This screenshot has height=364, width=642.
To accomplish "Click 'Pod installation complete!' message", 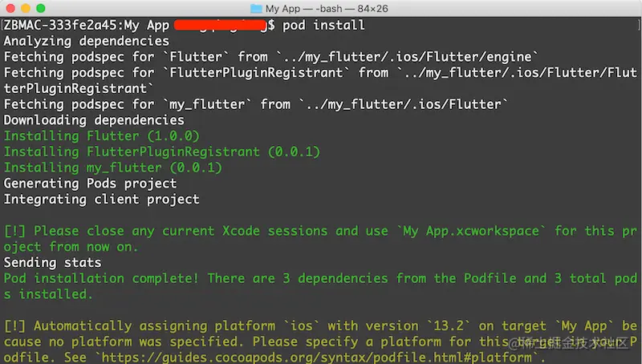I will pyautogui.click(x=320, y=286).
